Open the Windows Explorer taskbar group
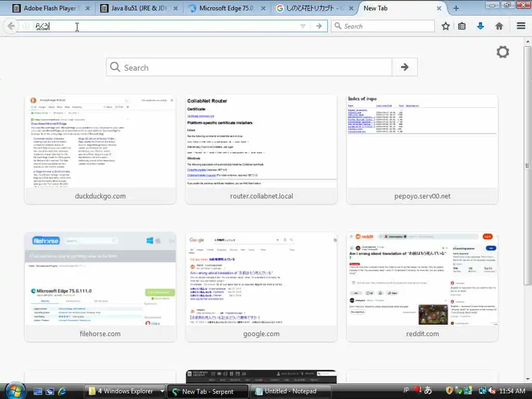This screenshot has height=399, width=532. pyautogui.click(x=122, y=391)
